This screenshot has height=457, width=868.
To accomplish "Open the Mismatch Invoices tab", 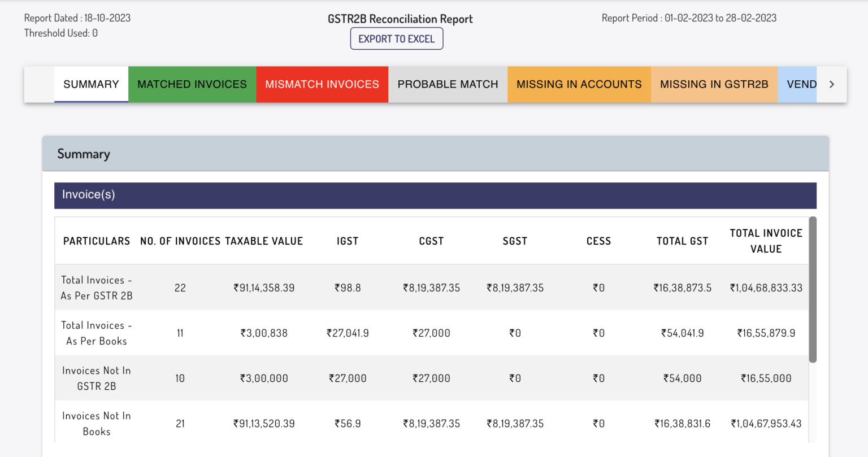I will [322, 84].
